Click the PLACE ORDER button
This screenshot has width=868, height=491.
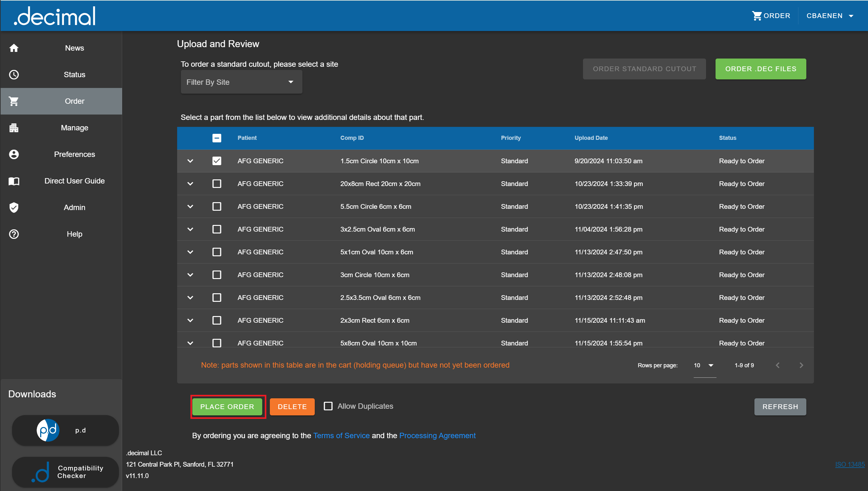pos(227,407)
